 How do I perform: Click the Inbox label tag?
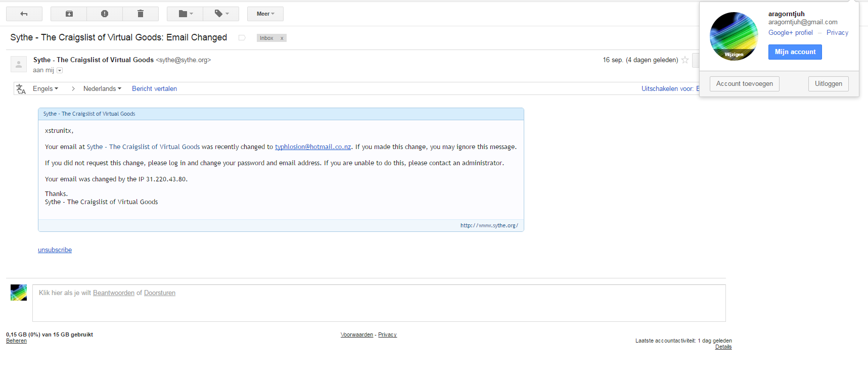pos(266,38)
